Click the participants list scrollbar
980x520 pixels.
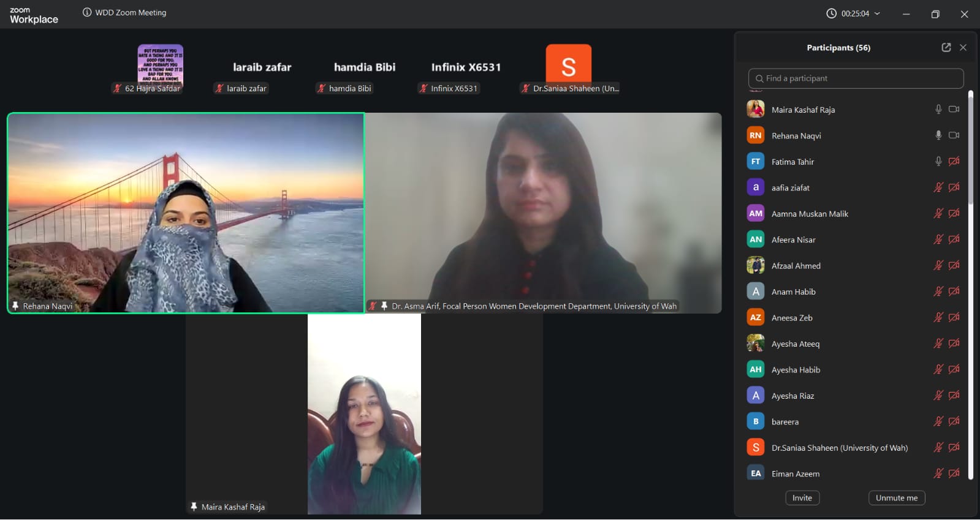tap(970, 147)
